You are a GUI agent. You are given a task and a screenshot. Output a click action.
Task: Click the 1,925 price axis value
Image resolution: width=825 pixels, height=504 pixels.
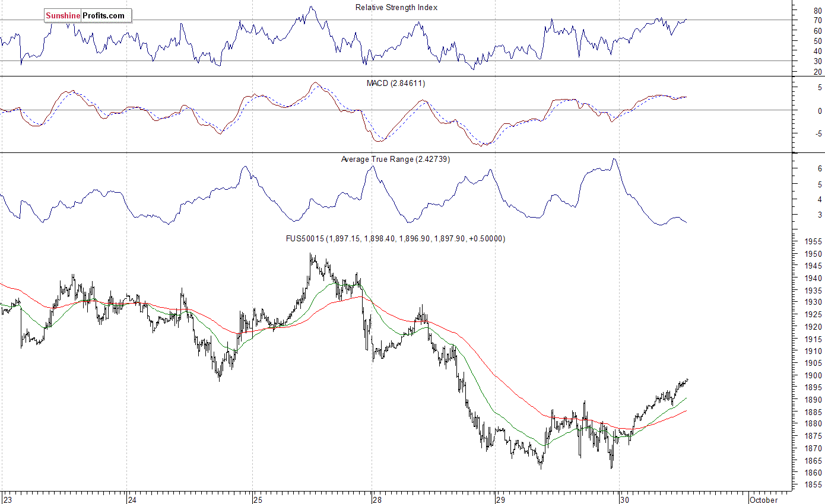(813, 315)
